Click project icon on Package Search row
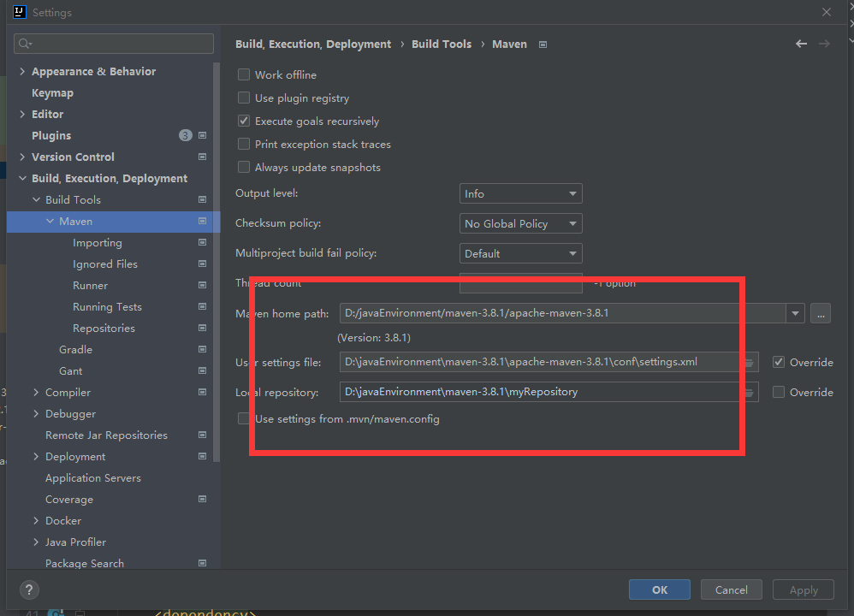This screenshot has height=616, width=854. (x=202, y=563)
